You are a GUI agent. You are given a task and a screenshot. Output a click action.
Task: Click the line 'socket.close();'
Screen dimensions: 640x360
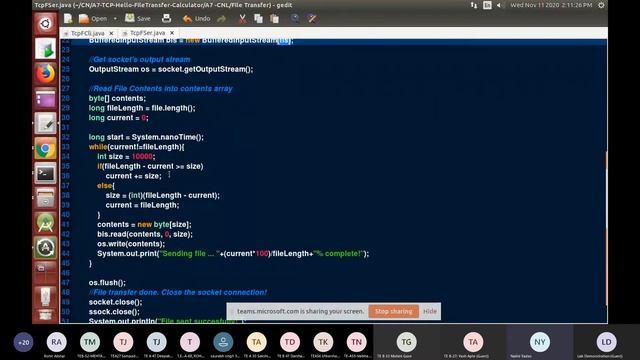click(x=116, y=302)
